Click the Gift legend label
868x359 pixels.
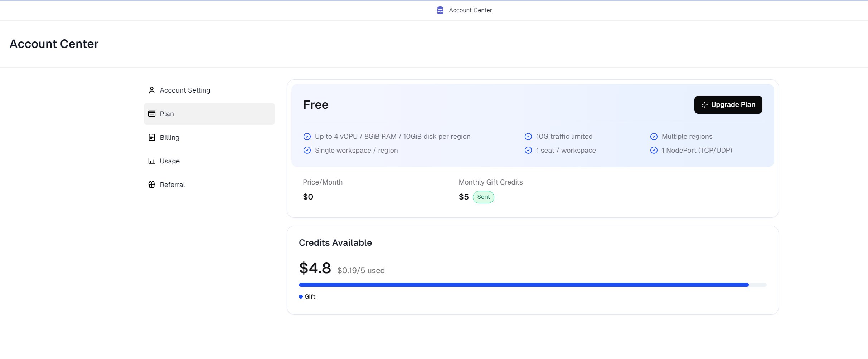pos(310,297)
